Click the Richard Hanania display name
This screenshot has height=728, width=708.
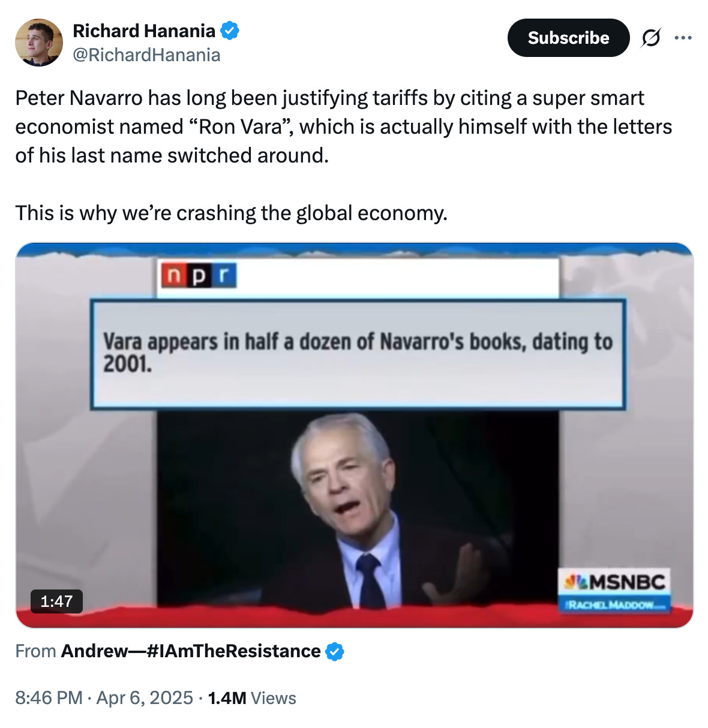(x=144, y=31)
